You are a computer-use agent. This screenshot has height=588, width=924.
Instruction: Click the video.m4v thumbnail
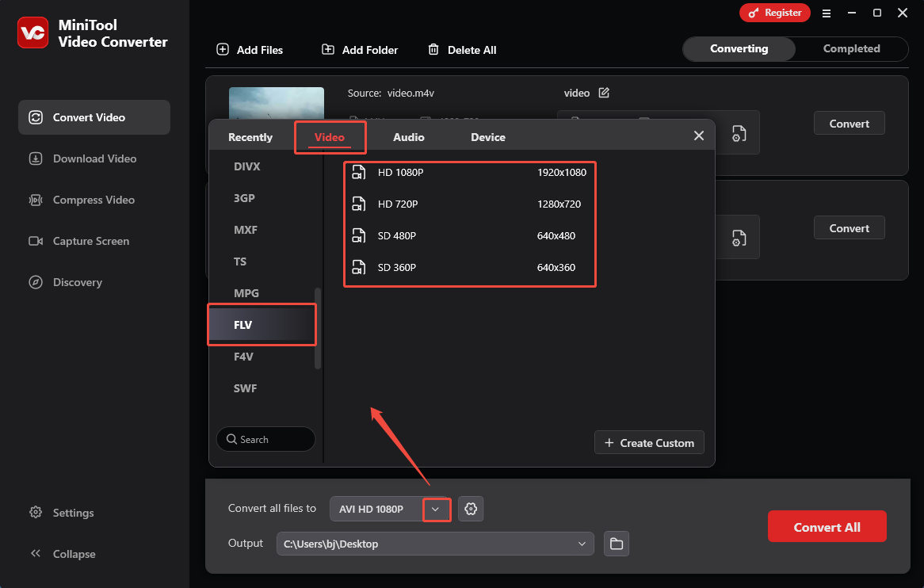277,104
